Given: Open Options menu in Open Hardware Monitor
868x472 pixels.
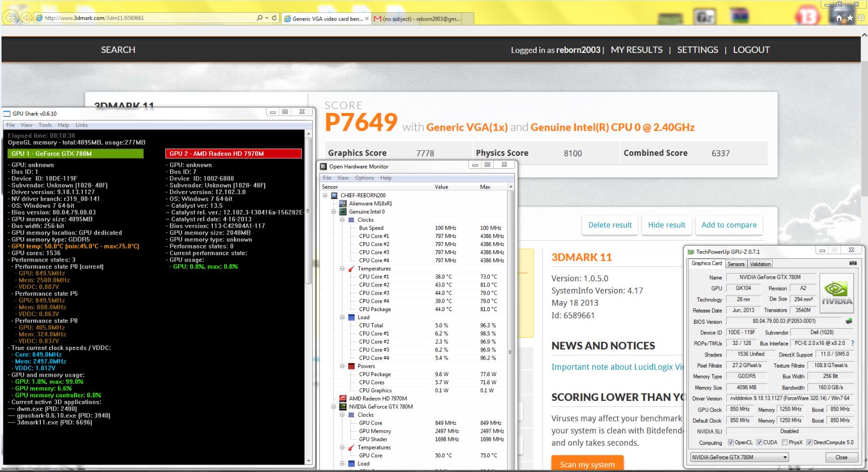Looking at the screenshot, I should click(x=364, y=178).
